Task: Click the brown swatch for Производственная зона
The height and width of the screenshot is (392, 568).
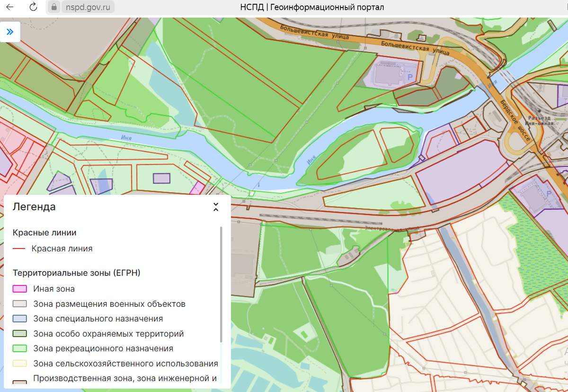Action: click(x=19, y=383)
